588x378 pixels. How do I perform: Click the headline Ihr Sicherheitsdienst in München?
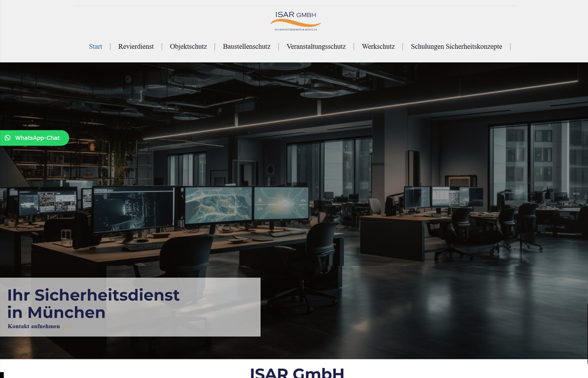click(x=93, y=303)
